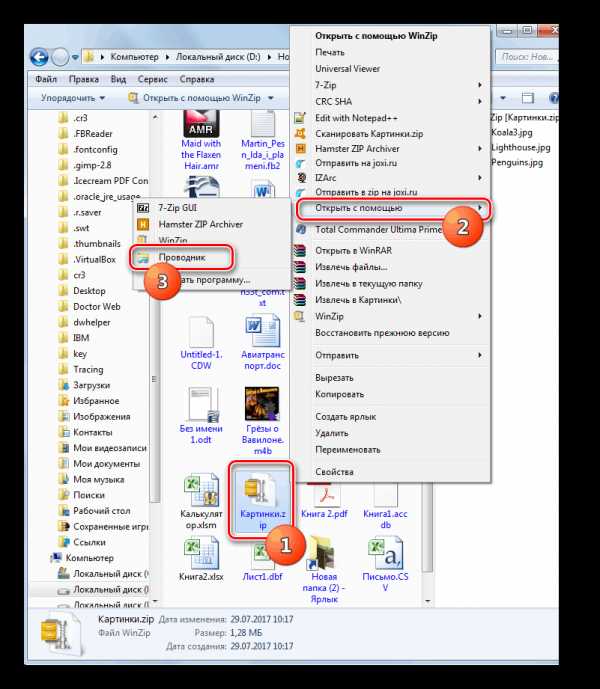Click Penguins.jpg in the preview pane

[x=517, y=163]
